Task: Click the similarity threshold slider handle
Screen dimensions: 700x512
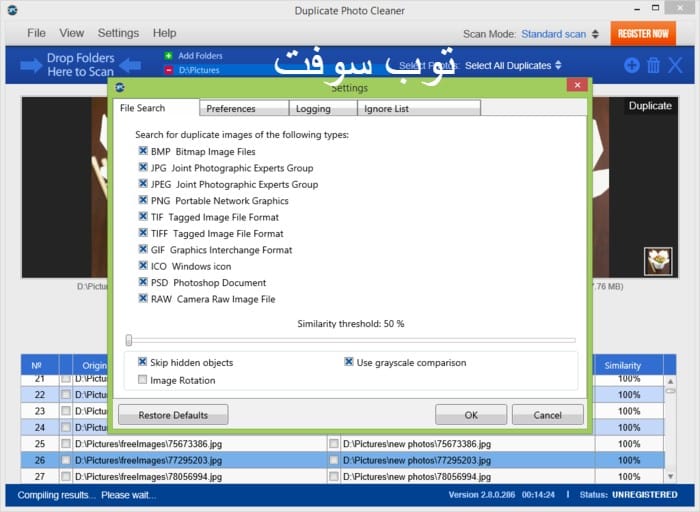Action: click(x=129, y=340)
